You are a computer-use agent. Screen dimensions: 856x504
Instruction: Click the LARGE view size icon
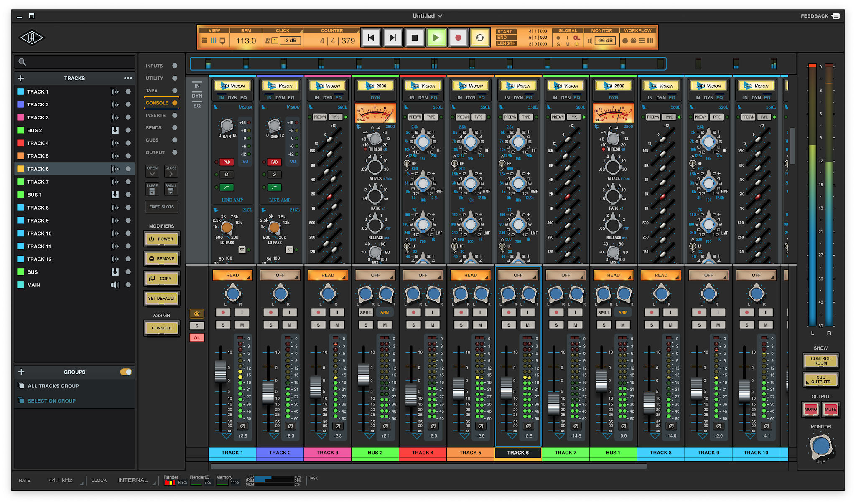coord(152,189)
